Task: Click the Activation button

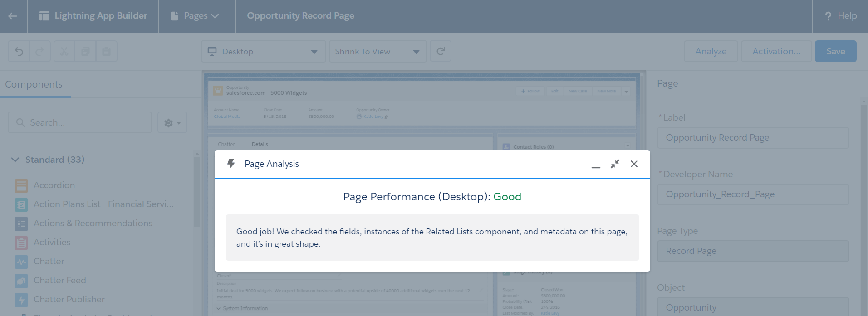Action: pos(776,51)
